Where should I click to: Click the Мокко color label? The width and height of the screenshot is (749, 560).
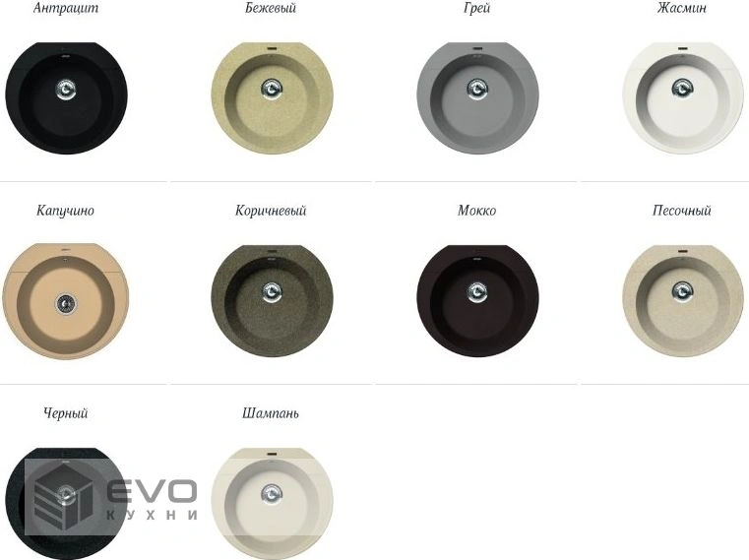pyautogui.click(x=476, y=211)
